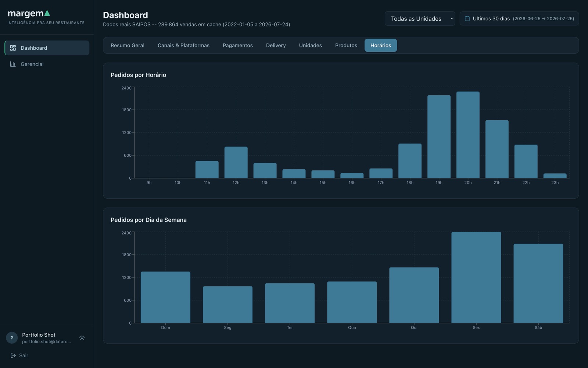Screen dimensions: 588x368
Task: Click the Portfolio Shot avatar circle
Action: click(x=12, y=338)
